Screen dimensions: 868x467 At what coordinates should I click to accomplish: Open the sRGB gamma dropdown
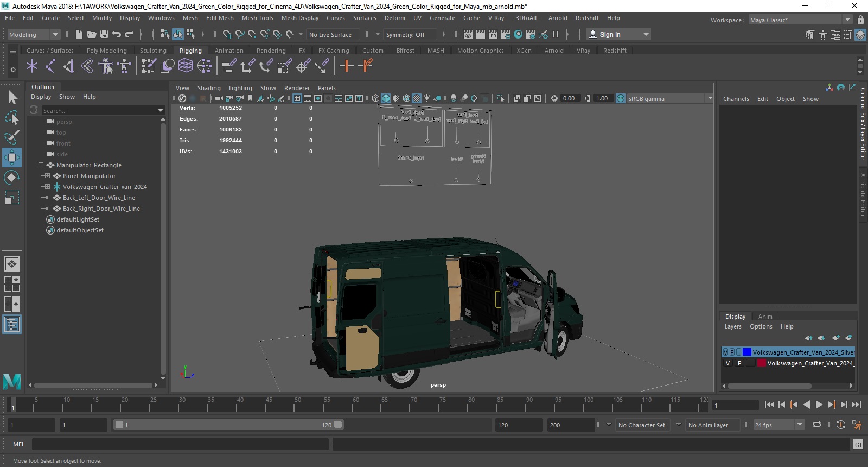click(670, 98)
